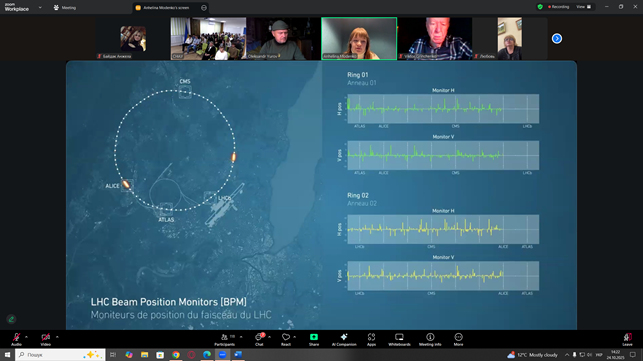Open Task View in taskbar
Image resolution: width=643 pixels, height=361 pixels.
(x=113, y=354)
